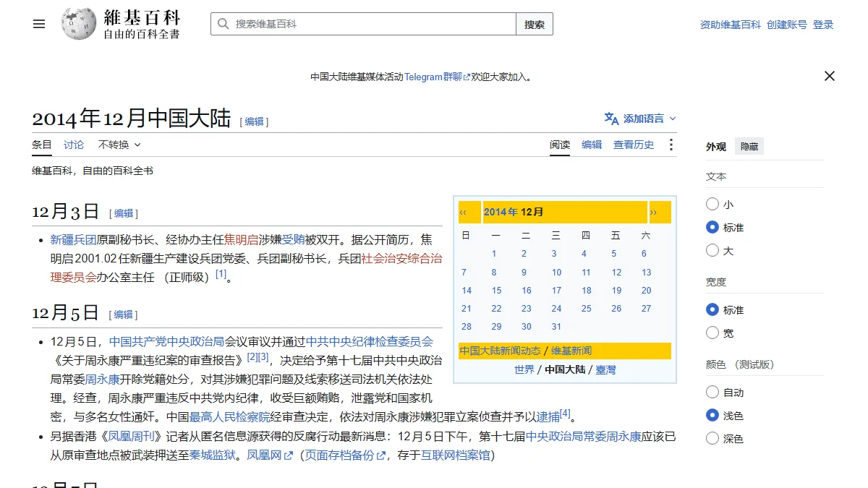868x488 pixels.
Task: Go to next month arrow in calendar
Action: [654, 212]
